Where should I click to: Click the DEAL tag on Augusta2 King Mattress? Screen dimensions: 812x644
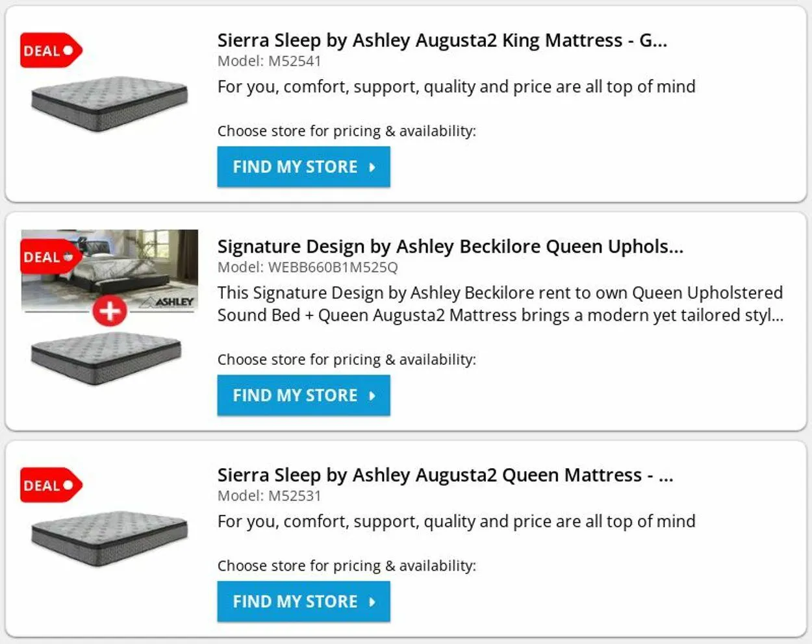pos(49,51)
